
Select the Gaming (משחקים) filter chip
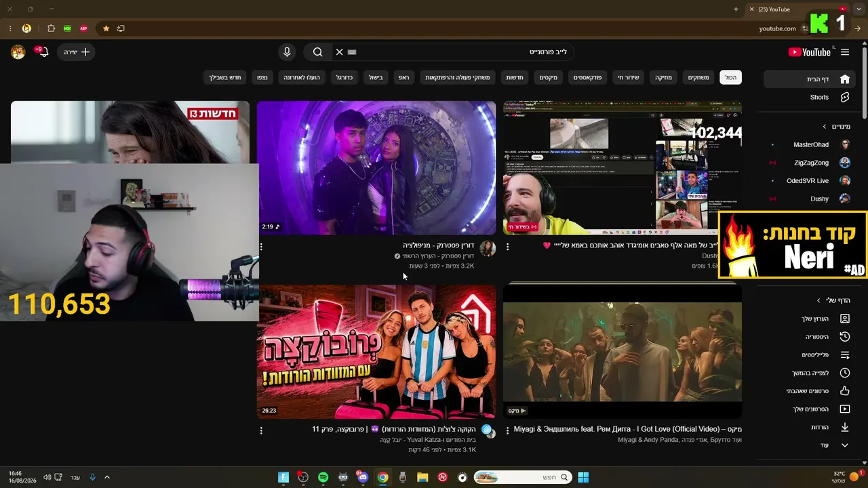pyautogui.click(x=698, y=77)
